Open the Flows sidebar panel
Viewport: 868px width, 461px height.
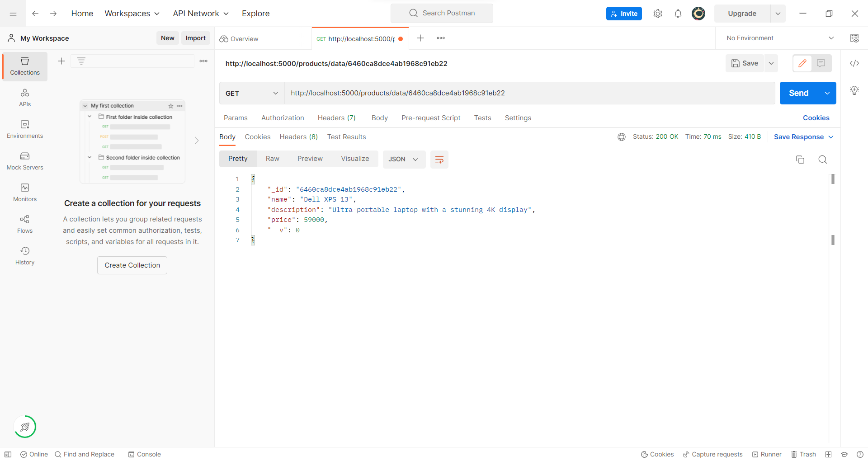(25, 225)
